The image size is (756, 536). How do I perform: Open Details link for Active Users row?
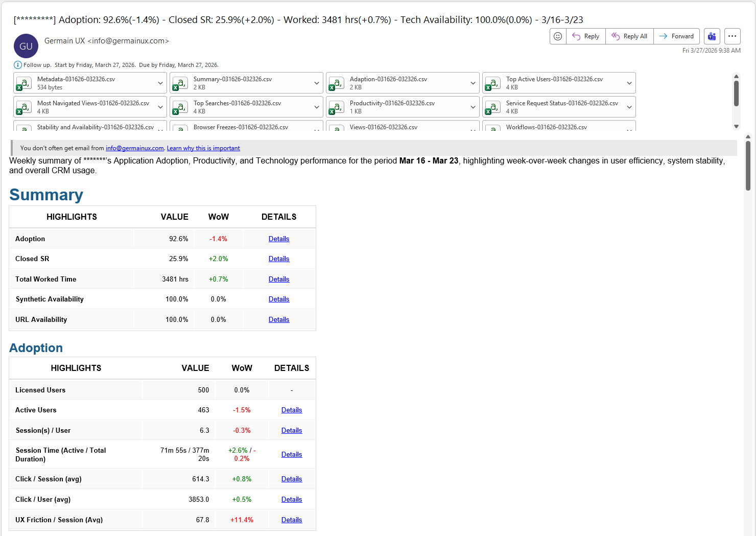point(292,410)
